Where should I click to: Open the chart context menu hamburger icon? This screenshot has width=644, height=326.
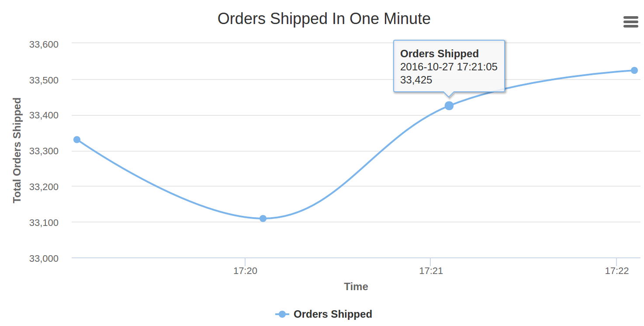pyautogui.click(x=630, y=22)
